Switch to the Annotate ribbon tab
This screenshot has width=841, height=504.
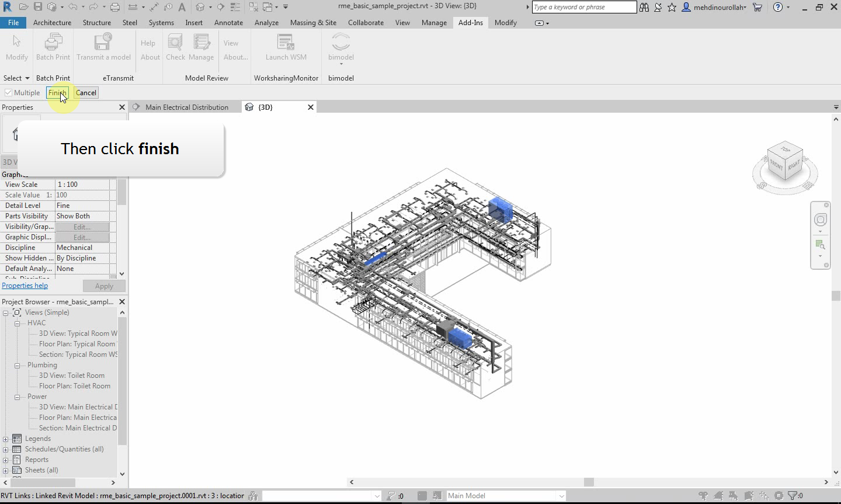coord(228,23)
